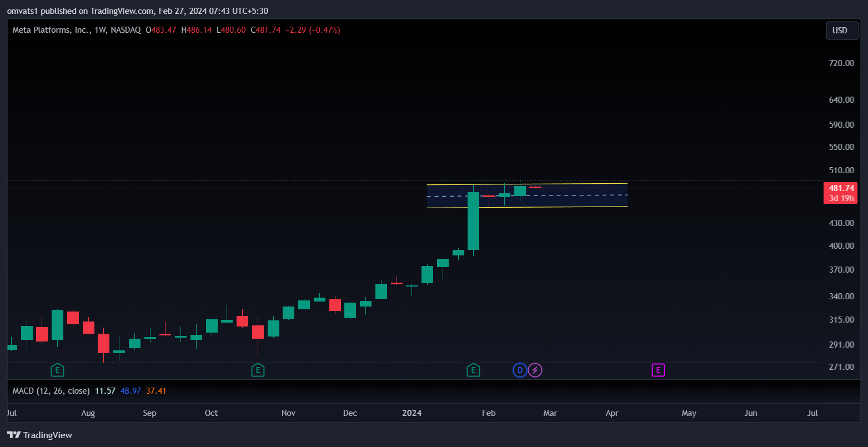This screenshot has height=447, width=868.
Task: Select the lower yellow channel line
Action: pos(527,208)
